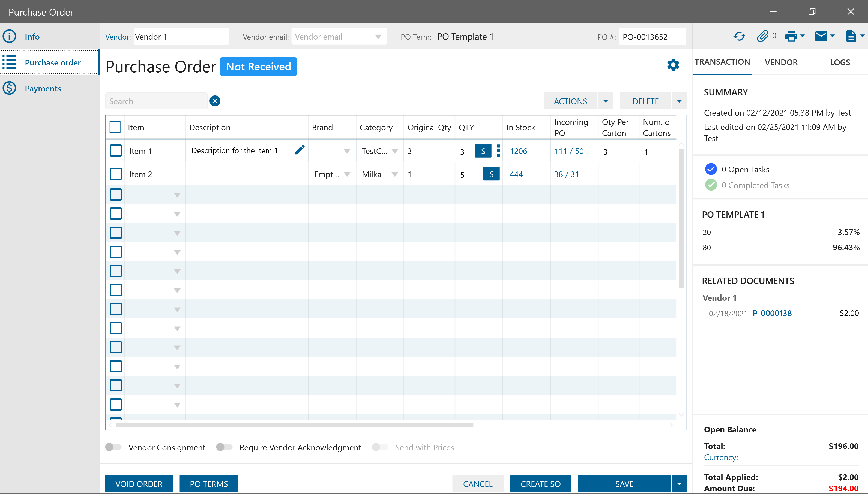The image size is (868, 494).
Task: Open the three-dot menu for Item 1
Action: tap(498, 151)
